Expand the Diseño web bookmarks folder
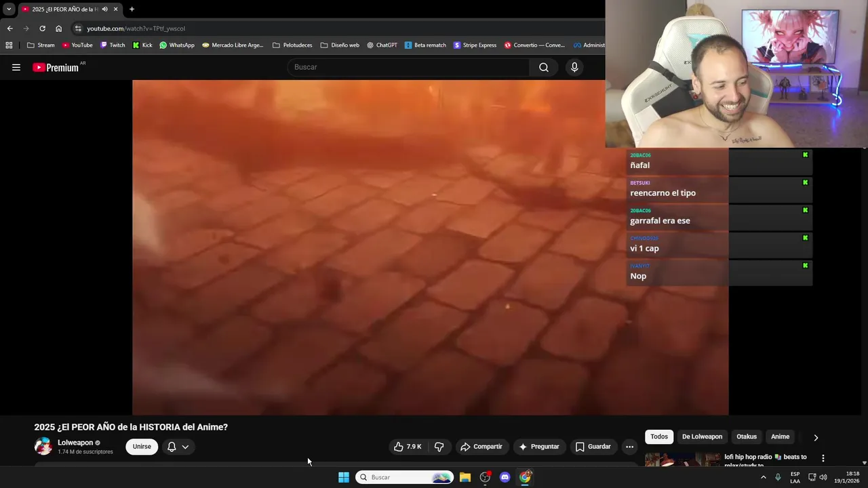The width and height of the screenshot is (868, 488). click(x=340, y=45)
